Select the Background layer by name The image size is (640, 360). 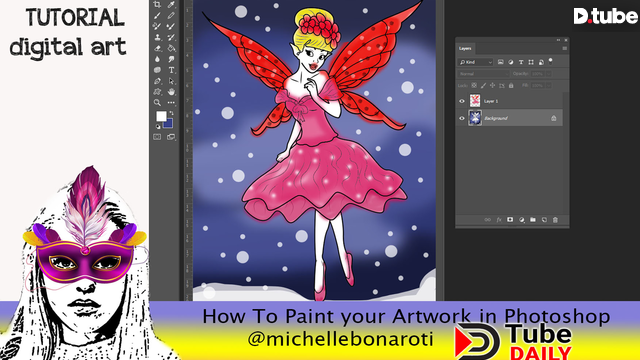click(496, 118)
